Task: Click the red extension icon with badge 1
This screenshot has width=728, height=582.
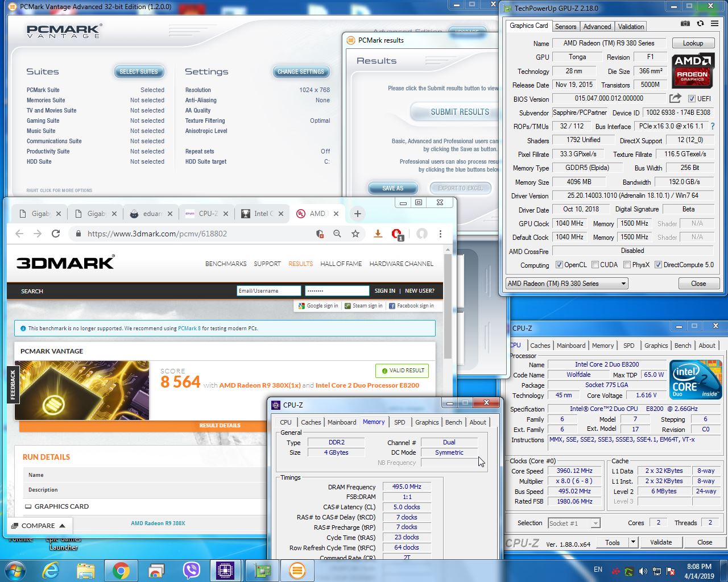Action: point(398,234)
